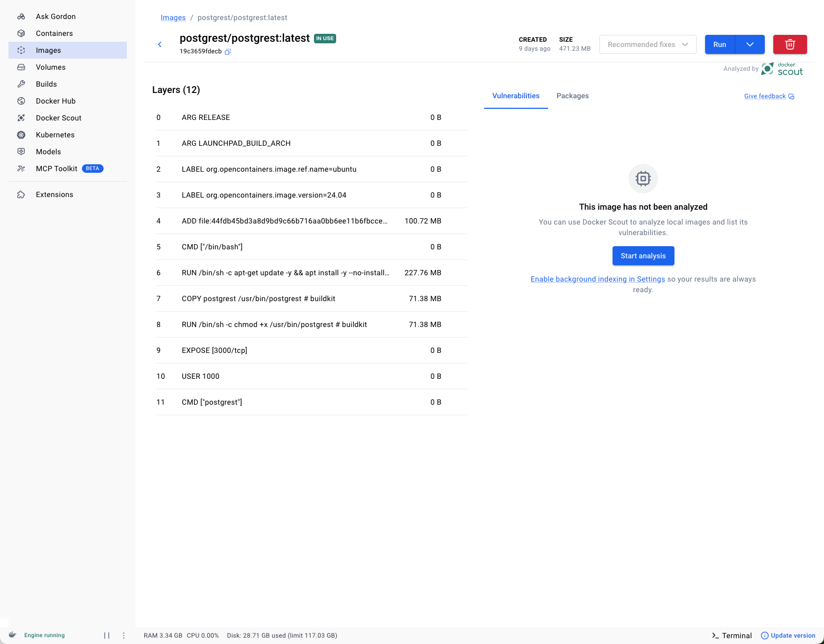Delete the image with the red trash button
This screenshot has width=824, height=644.
[790, 44]
